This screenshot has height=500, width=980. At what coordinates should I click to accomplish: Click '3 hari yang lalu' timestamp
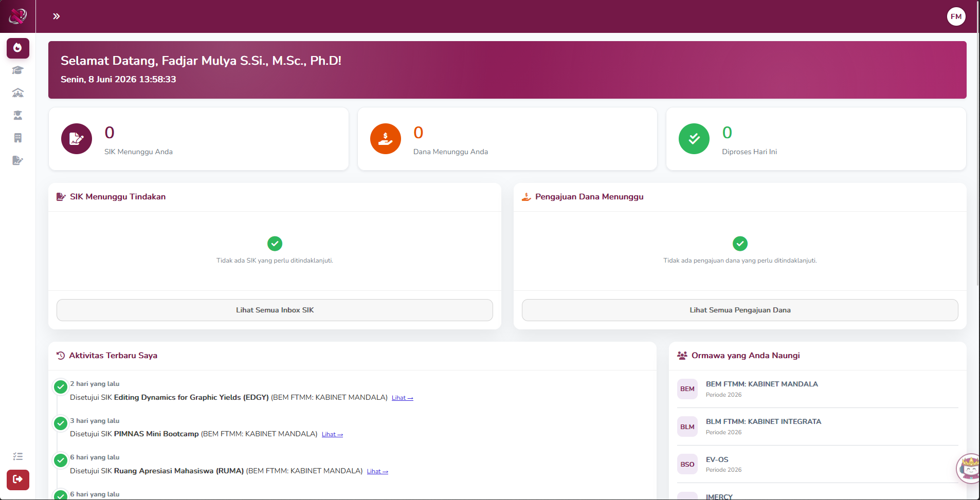(x=95, y=421)
